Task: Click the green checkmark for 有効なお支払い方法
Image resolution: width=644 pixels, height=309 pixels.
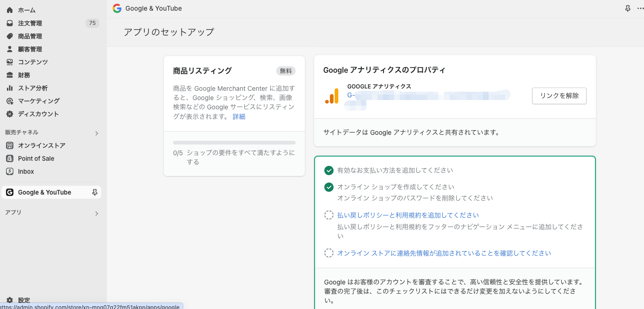Action: coord(329,170)
